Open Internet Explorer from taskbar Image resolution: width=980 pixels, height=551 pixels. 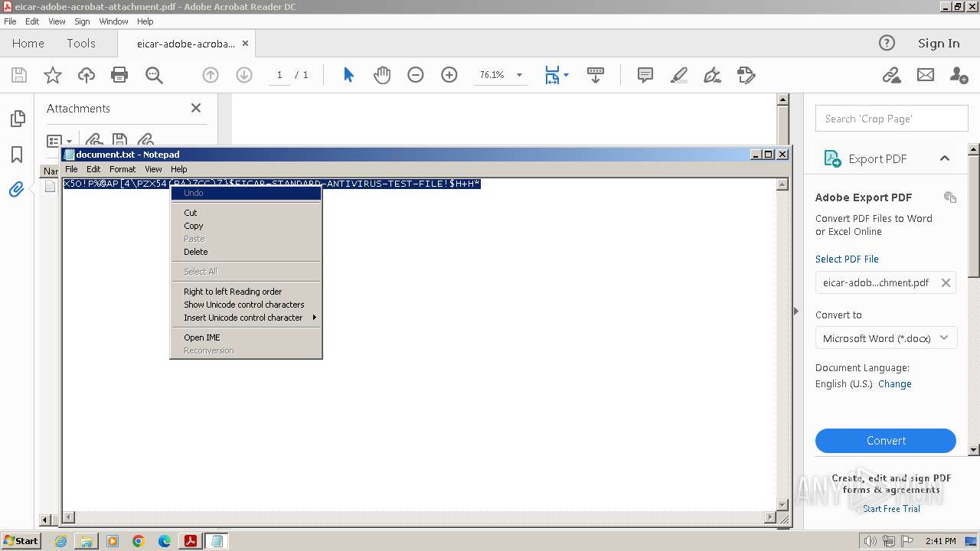click(x=60, y=541)
